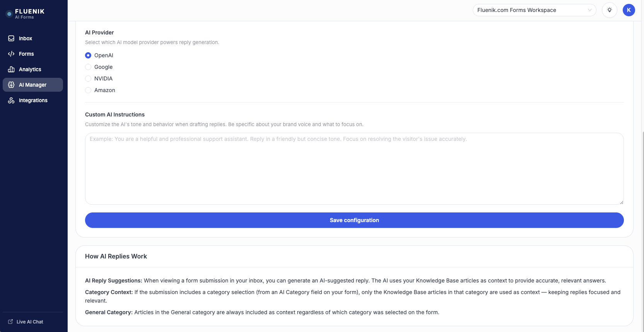
Task: Open the Fluenik.com Forms Workspace dropdown
Action: tap(534, 10)
